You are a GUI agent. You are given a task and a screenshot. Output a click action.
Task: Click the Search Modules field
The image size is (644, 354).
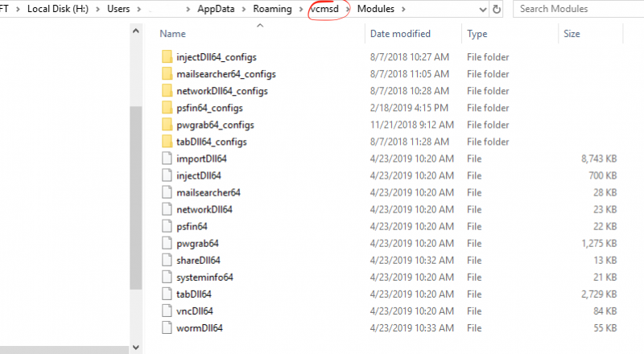point(579,9)
